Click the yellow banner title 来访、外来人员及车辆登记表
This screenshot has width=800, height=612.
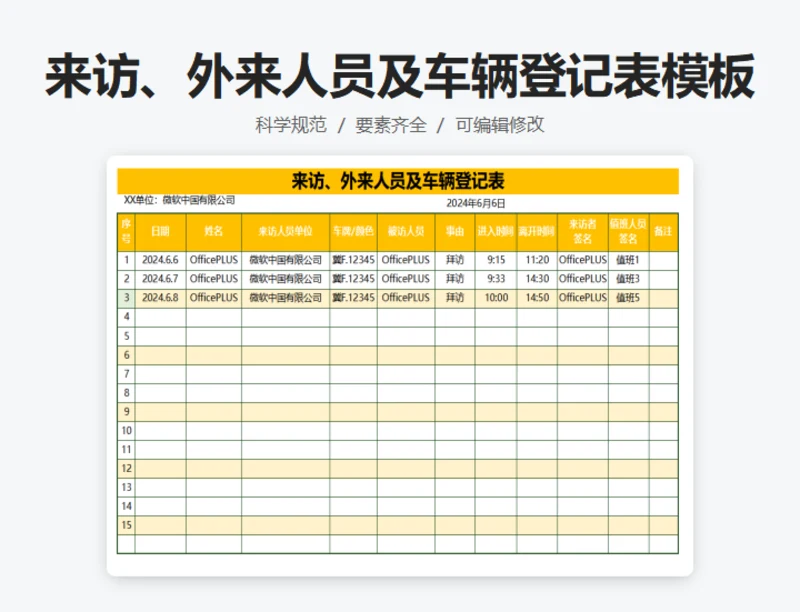(398, 181)
